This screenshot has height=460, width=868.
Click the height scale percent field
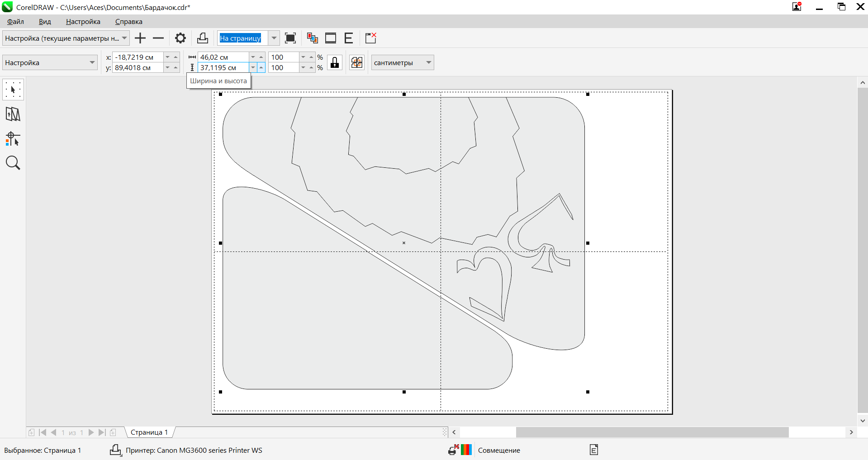(x=284, y=67)
